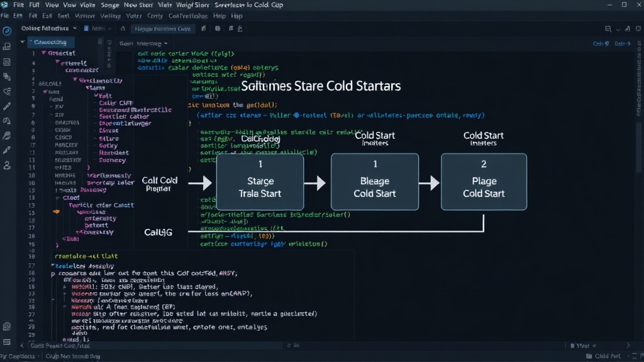
Task: Click the search icon at top right toolbar
Action: coord(608,29)
